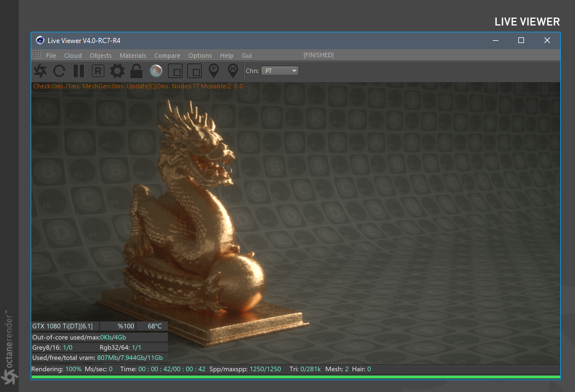Click the dotted grip handle beside File
This screenshot has height=392, width=575.
tap(37, 56)
